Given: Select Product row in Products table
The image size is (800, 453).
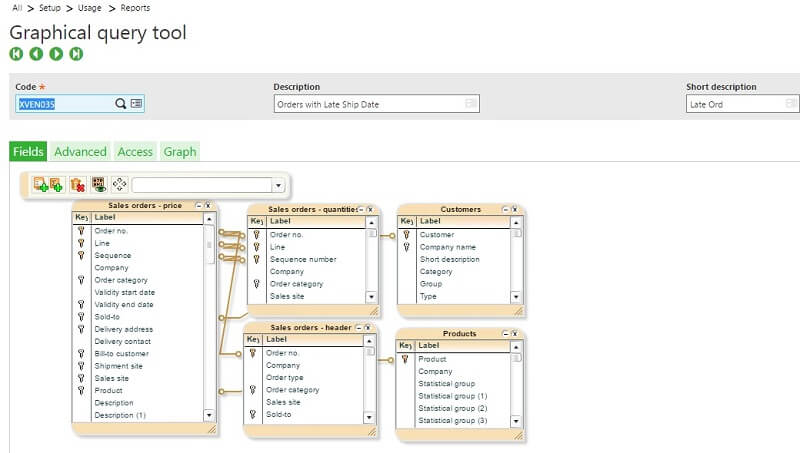Looking at the screenshot, I should (x=432, y=360).
